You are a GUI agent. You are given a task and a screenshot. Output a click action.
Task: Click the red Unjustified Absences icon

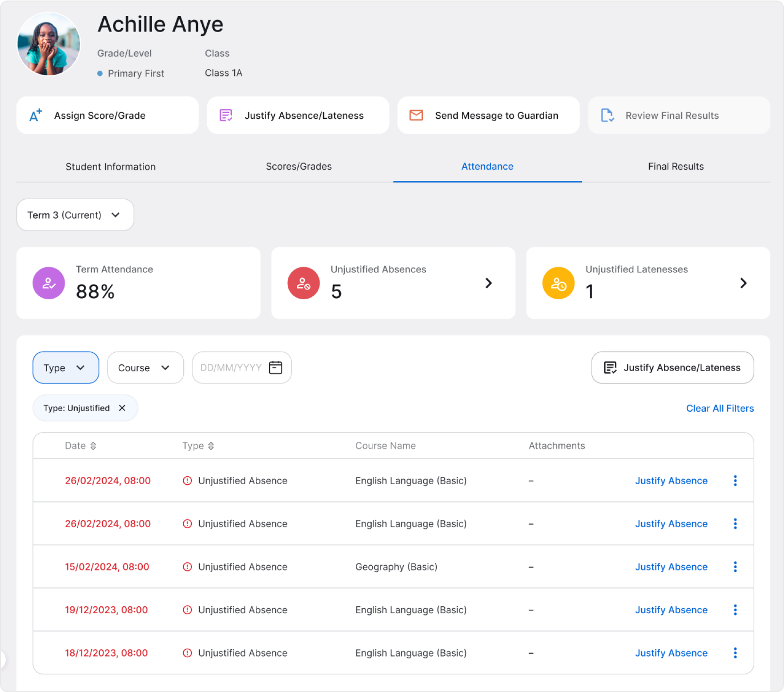click(303, 283)
